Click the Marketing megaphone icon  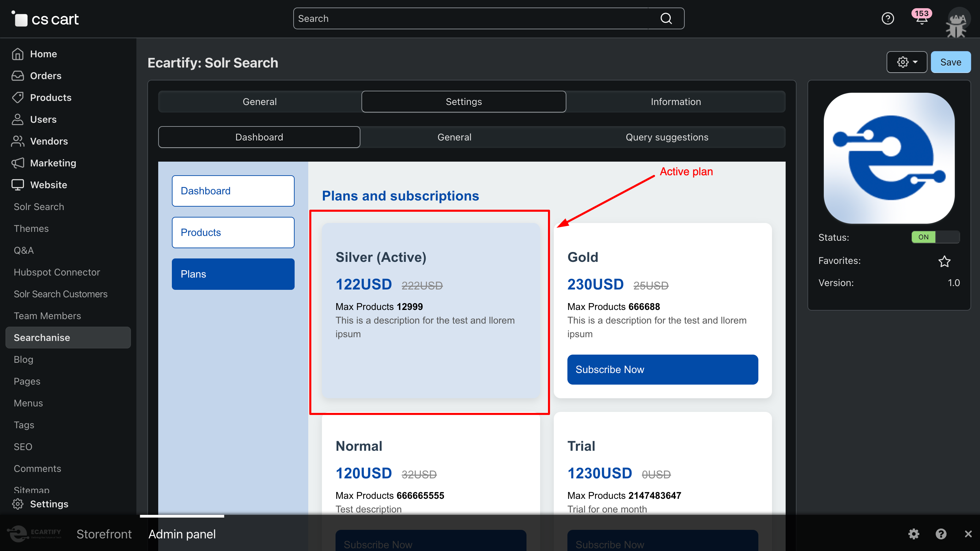[x=18, y=163]
